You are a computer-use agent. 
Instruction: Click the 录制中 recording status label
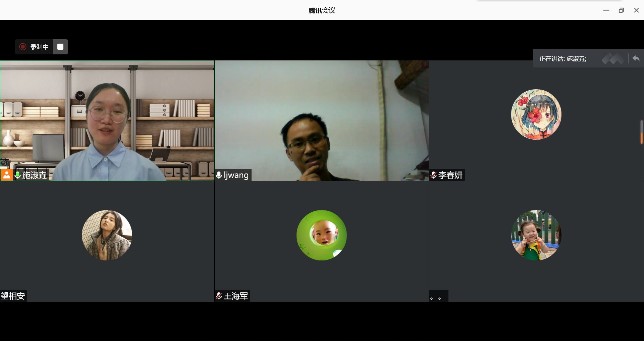(x=40, y=47)
